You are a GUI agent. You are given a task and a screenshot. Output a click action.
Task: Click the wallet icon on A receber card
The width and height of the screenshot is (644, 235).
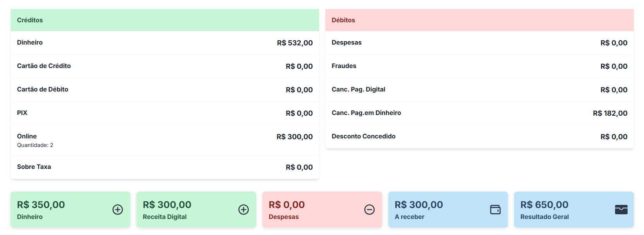(x=495, y=210)
